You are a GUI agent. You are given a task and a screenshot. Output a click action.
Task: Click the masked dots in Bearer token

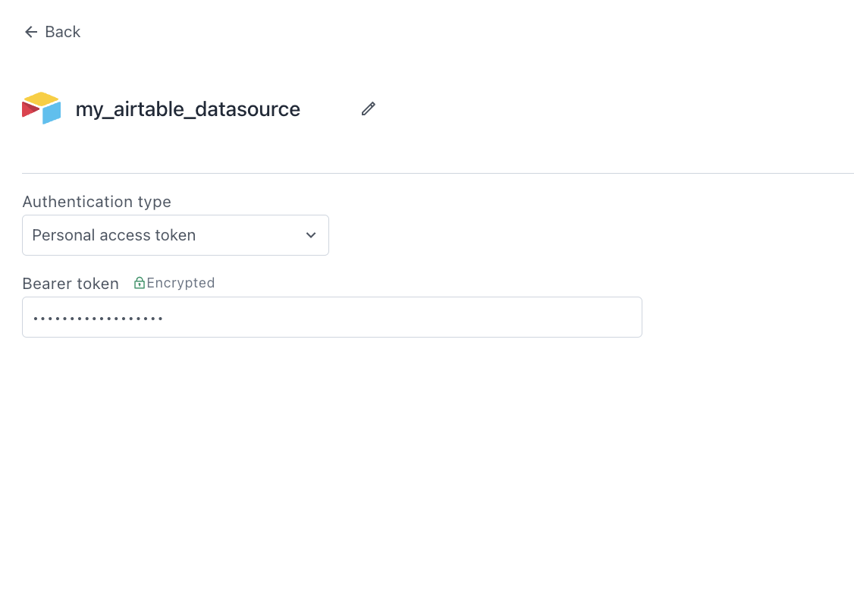[98, 318]
